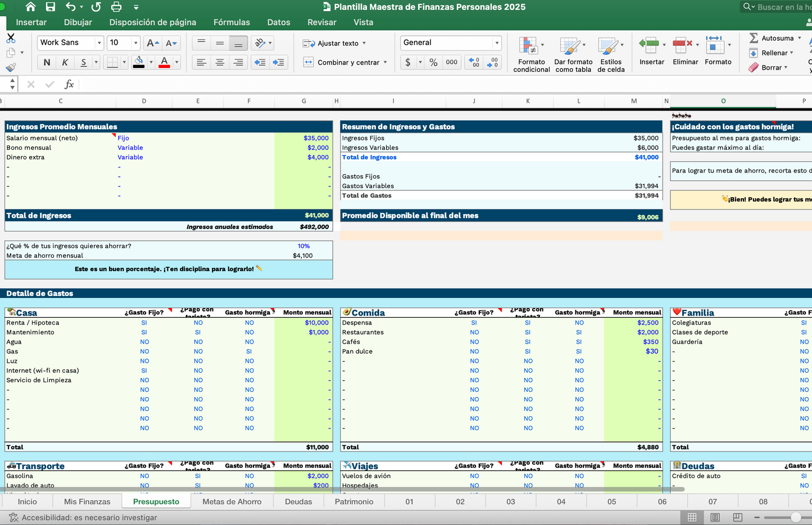
Task: Expand the General number format dropdown
Action: click(497, 43)
